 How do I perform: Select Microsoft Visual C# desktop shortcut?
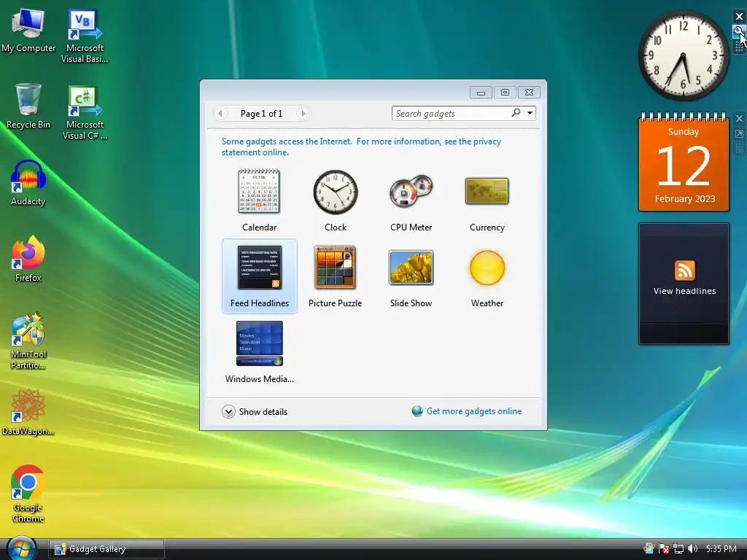(85, 112)
